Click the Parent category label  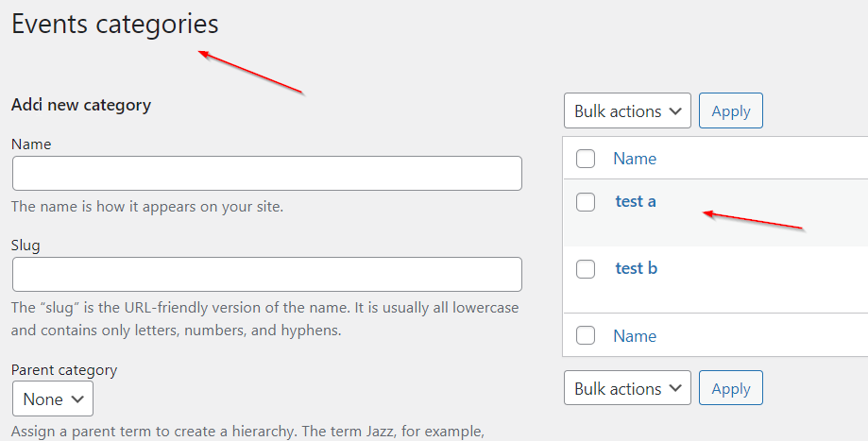click(64, 370)
